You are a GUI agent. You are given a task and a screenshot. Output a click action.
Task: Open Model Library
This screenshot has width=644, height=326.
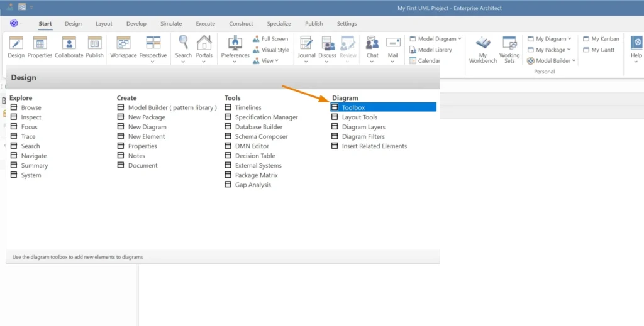tap(430, 50)
